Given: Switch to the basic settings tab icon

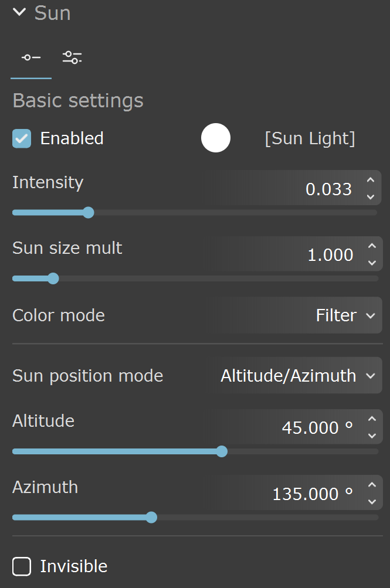Looking at the screenshot, I should (31, 58).
